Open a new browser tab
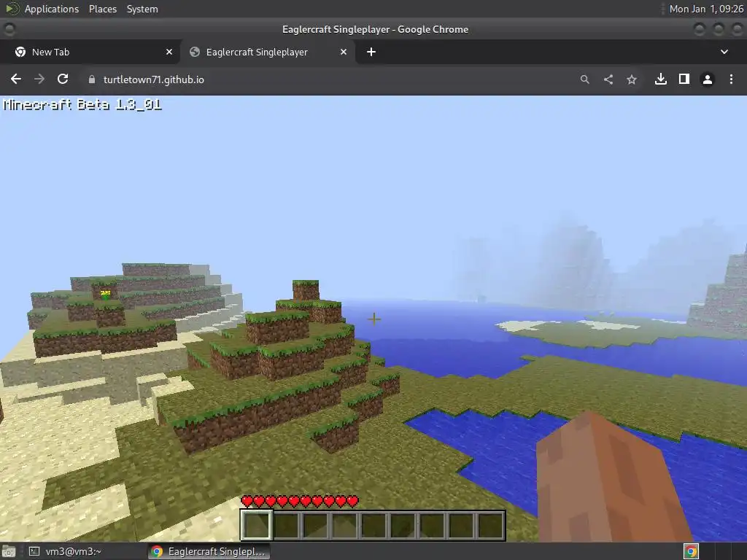 [x=371, y=52]
